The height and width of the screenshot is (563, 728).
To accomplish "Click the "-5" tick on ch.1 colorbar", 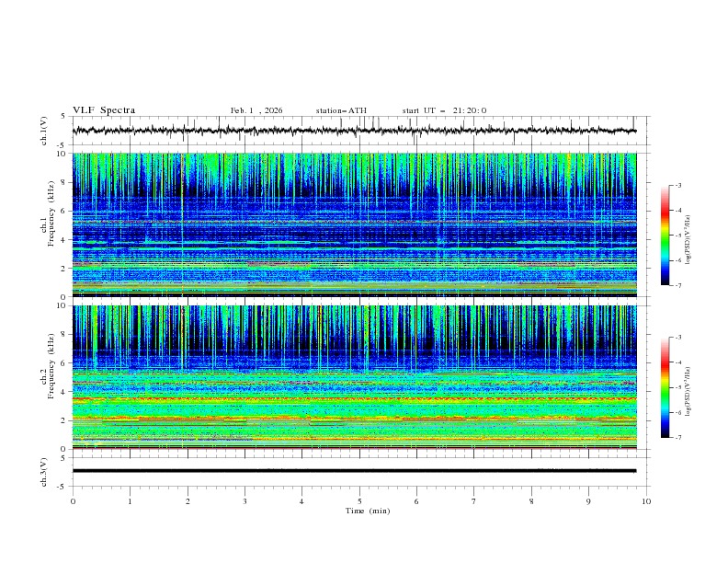I will tap(678, 236).
